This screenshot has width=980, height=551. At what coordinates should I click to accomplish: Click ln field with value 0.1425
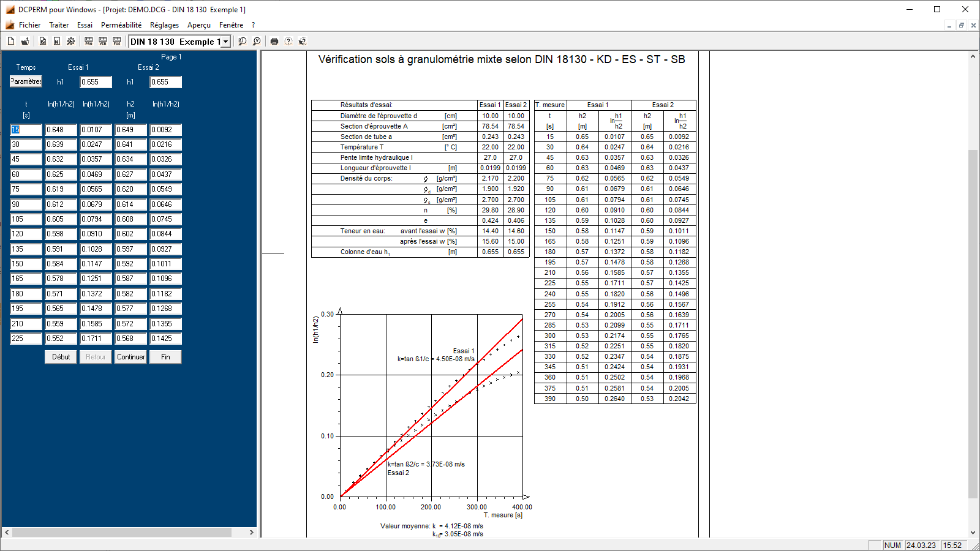166,339
